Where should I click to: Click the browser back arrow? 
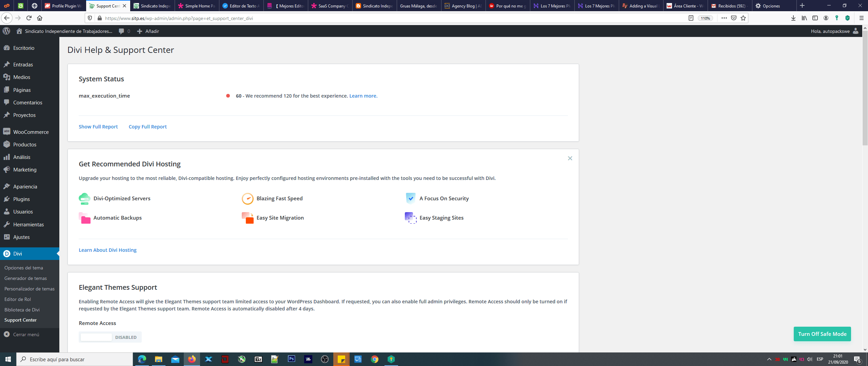pyautogui.click(x=7, y=18)
